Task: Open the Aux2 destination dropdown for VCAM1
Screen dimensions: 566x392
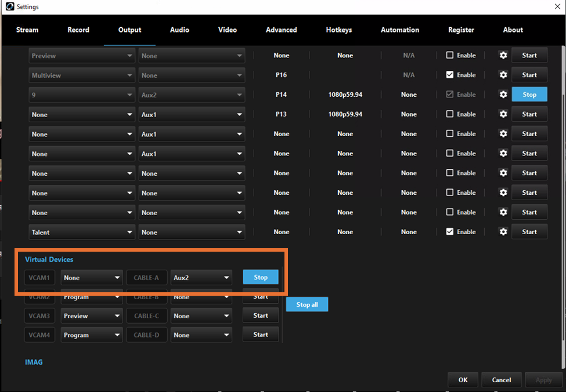Action: click(201, 277)
